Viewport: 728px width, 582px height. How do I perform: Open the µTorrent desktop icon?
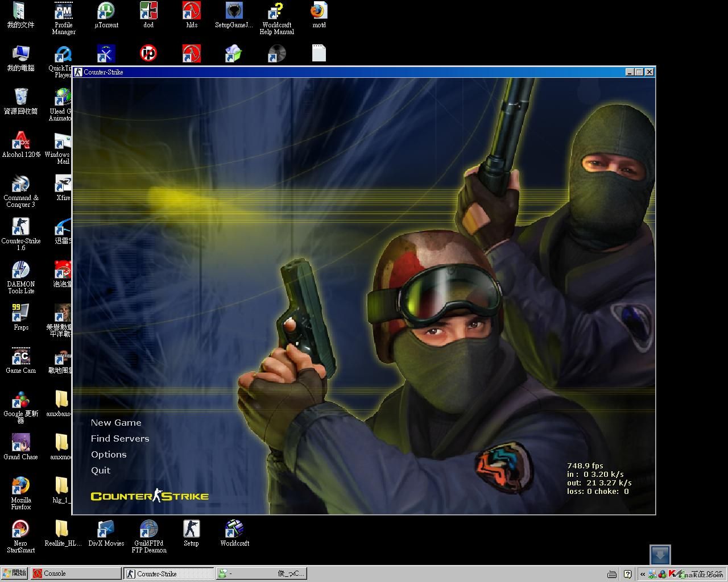coord(106,11)
